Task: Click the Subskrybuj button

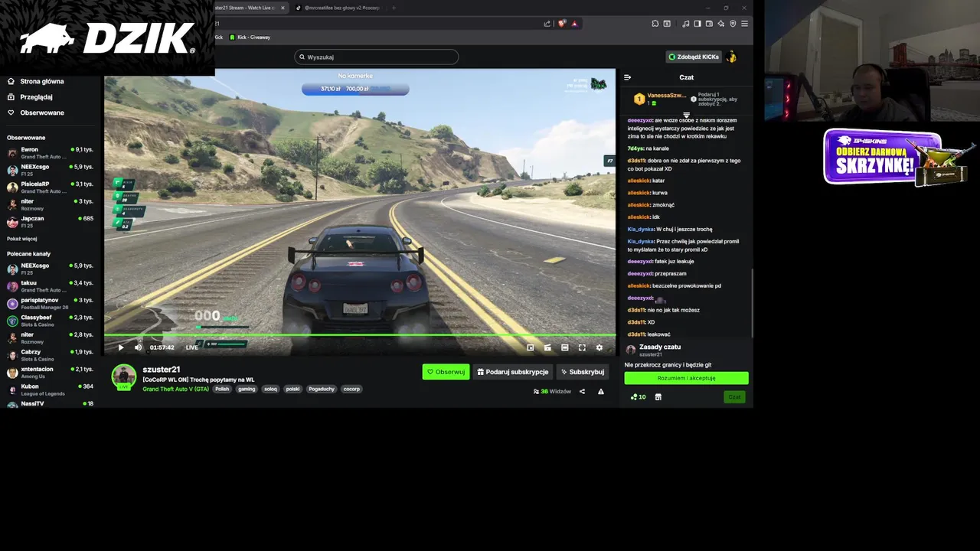Action: 583,372
